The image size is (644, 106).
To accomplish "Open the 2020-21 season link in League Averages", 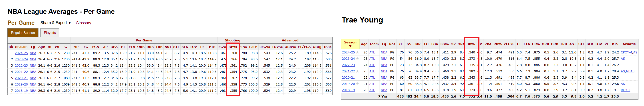I will pyautogui.click(x=21, y=78).
